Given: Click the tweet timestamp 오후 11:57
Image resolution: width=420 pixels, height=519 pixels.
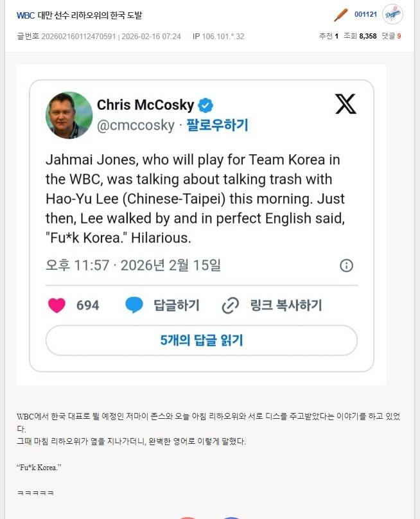Looking at the screenshot, I should (x=133, y=265).
